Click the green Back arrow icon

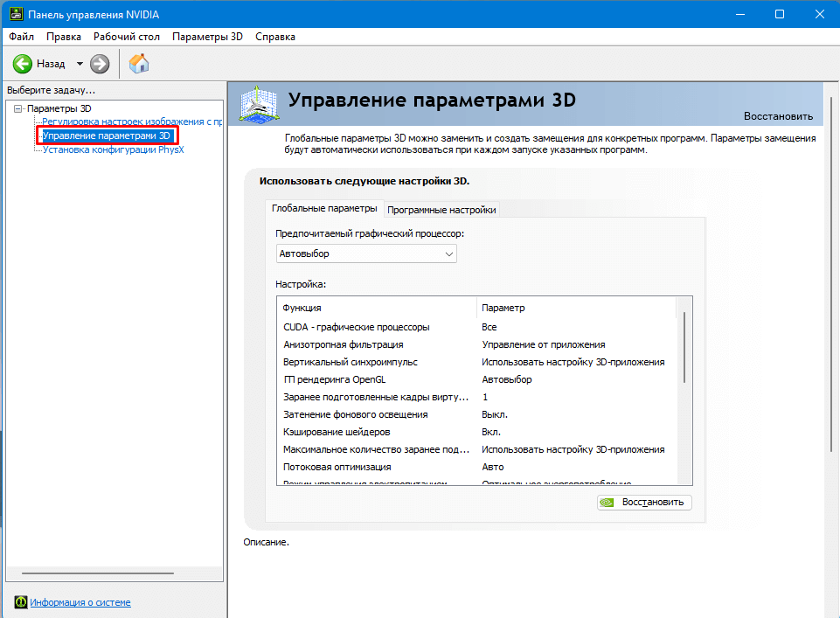coord(23,64)
